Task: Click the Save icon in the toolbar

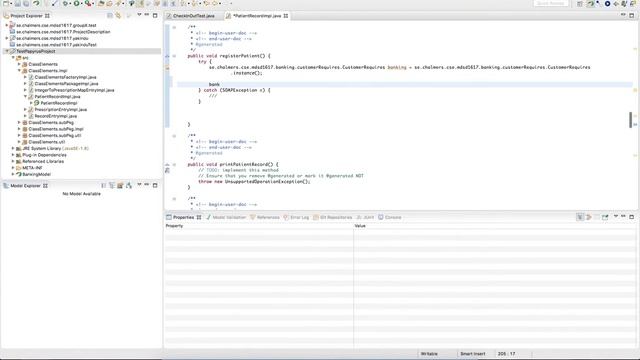Action: click(18, 3)
